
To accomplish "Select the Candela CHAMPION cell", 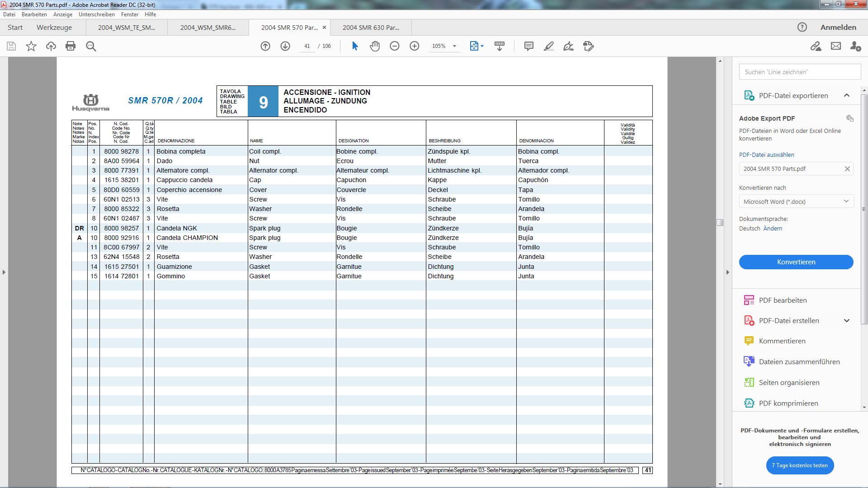I will click(x=187, y=238).
